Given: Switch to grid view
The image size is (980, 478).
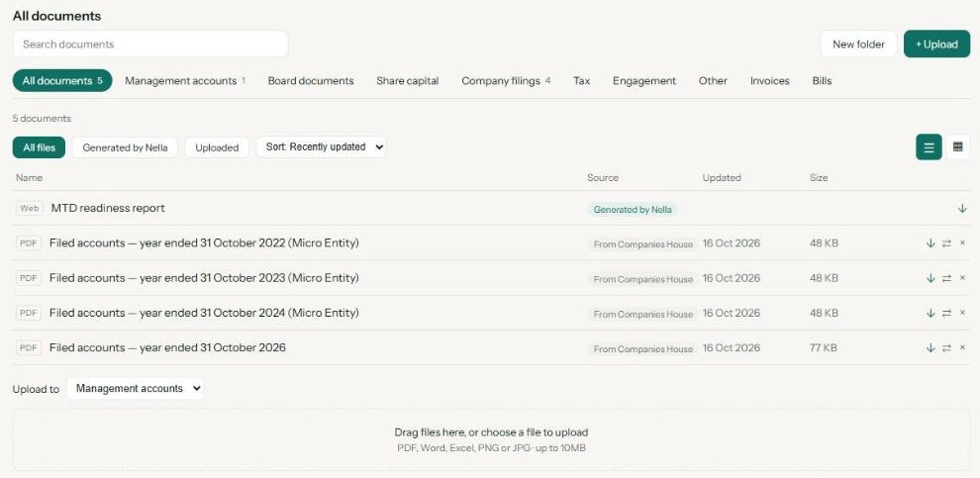Looking at the screenshot, I should (957, 147).
